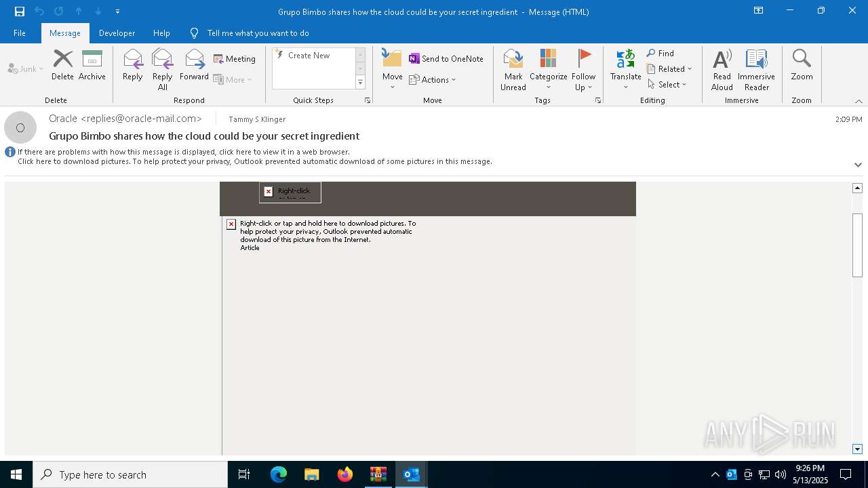The image size is (868, 488).
Task: Click the small blocked image in the dark banner
Action: 290,192
